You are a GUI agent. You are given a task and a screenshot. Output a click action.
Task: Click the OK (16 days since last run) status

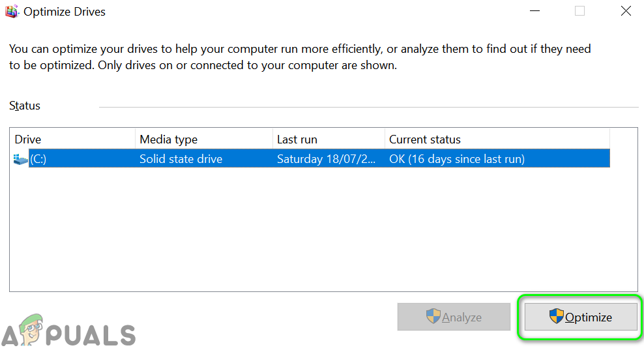(x=456, y=159)
